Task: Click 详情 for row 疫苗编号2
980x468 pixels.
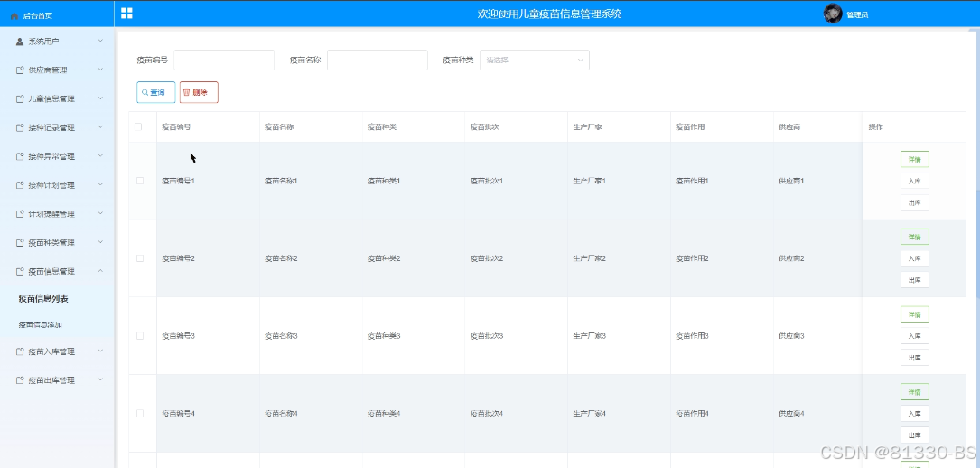Action: tap(914, 237)
